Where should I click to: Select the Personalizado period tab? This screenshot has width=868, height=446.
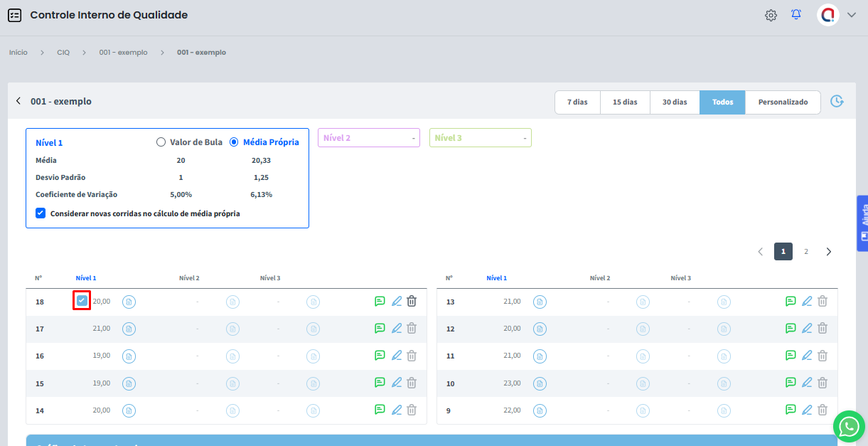pyautogui.click(x=783, y=102)
